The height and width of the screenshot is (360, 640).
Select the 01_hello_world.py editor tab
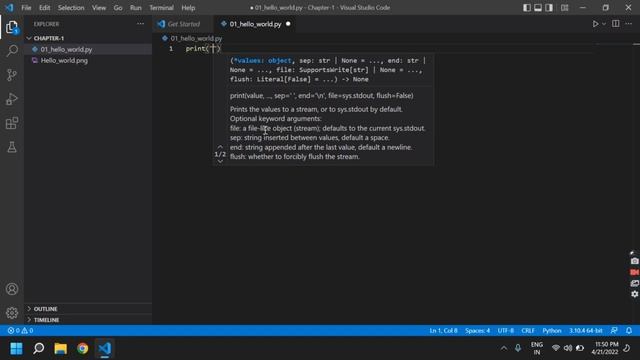click(x=255, y=24)
